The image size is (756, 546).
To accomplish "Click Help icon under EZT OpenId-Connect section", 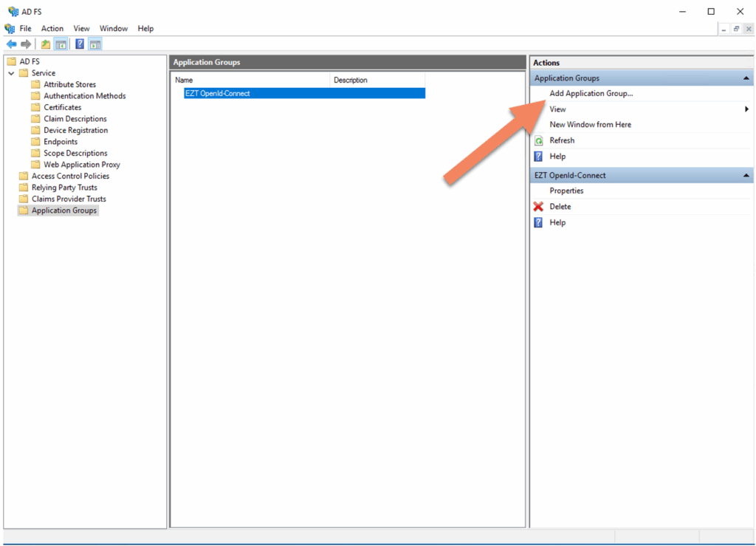I will pos(538,222).
